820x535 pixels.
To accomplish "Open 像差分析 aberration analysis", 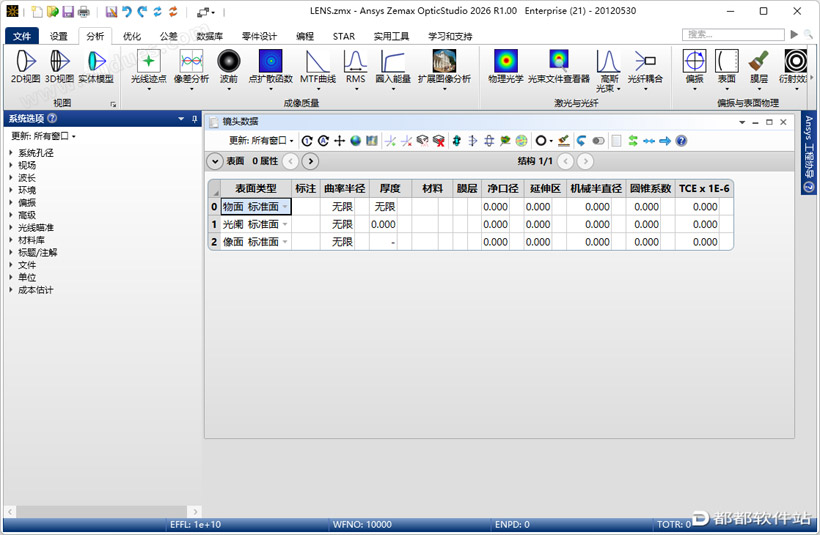I will point(191,70).
